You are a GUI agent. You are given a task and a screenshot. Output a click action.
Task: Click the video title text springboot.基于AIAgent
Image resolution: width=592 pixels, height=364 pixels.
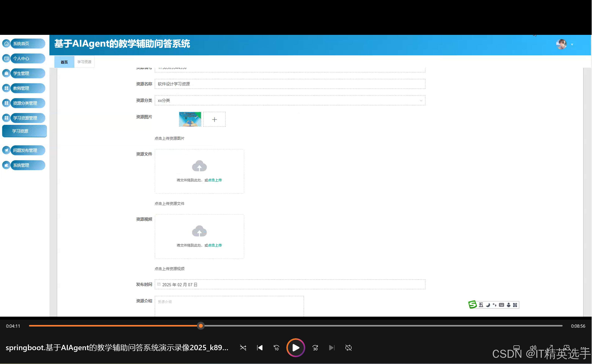pos(117,348)
